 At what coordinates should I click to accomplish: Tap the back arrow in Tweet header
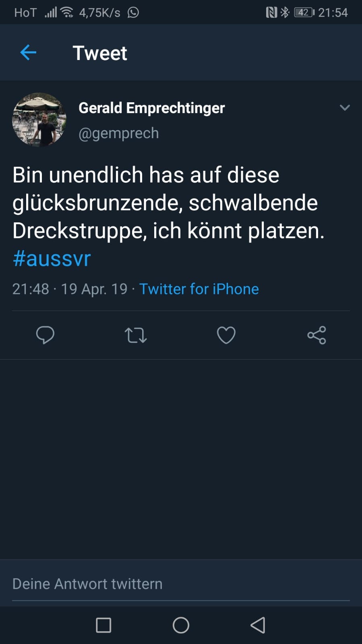[28, 52]
